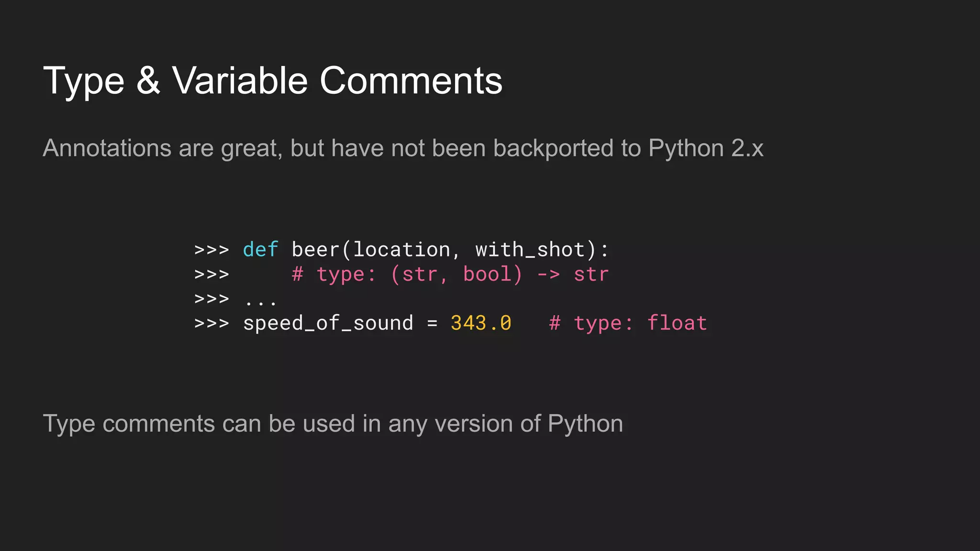Image resolution: width=980 pixels, height=551 pixels.
Task: Click the "..." ellipsis code line
Action: click(260, 300)
